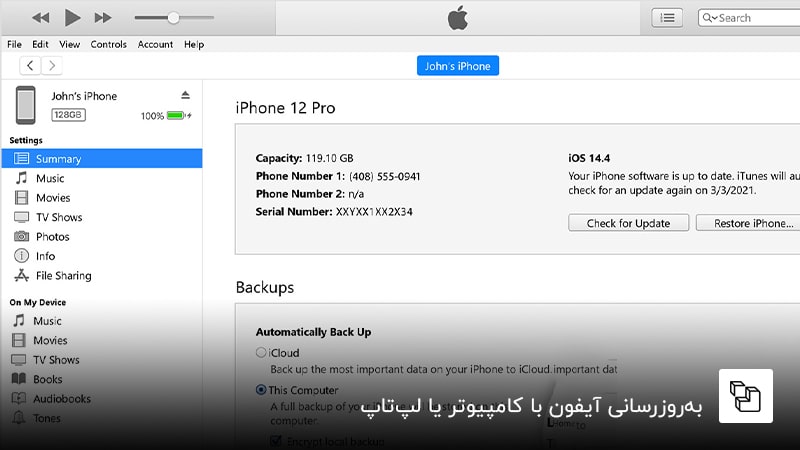The width and height of the screenshot is (800, 450).
Task: Click the iPhone device icon in sidebar
Action: (26, 105)
